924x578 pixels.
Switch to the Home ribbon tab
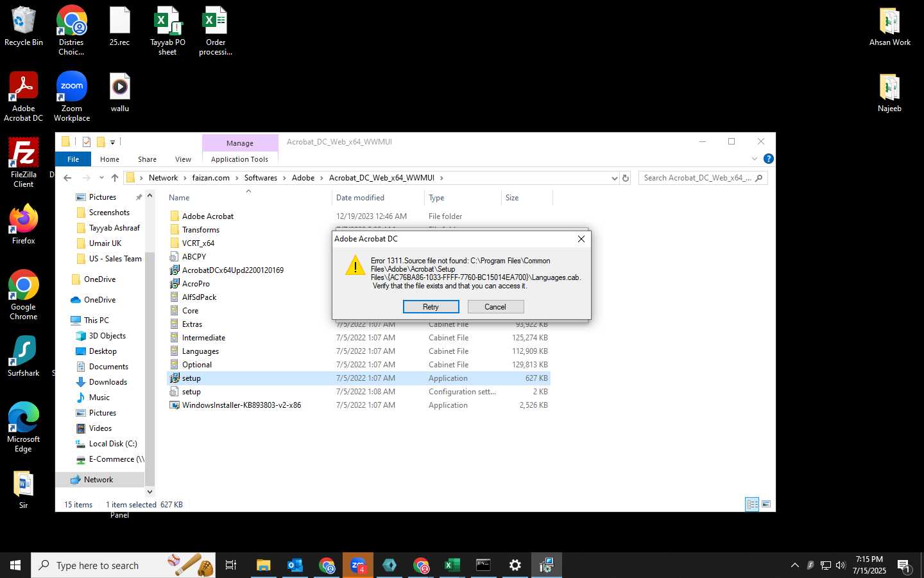tap(110, 159)
